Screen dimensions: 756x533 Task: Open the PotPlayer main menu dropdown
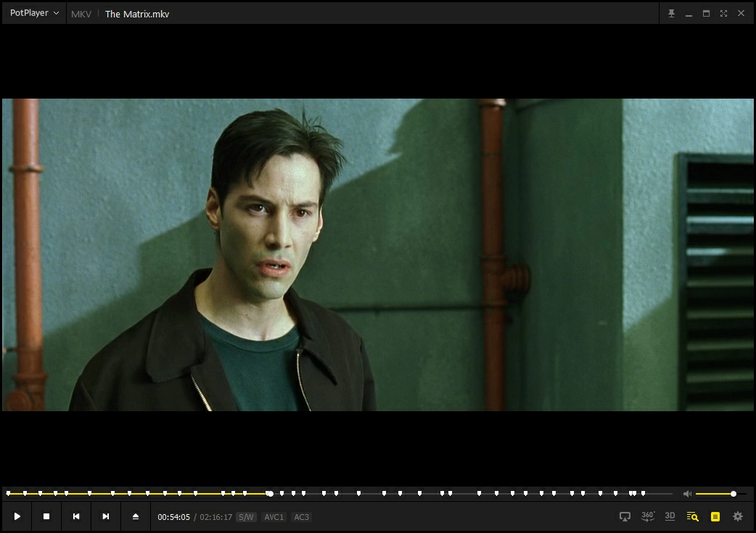34,13
